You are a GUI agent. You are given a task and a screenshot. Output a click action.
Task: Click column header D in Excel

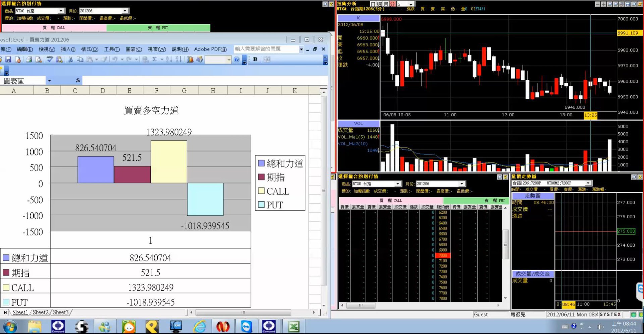(x=103, y=91)
